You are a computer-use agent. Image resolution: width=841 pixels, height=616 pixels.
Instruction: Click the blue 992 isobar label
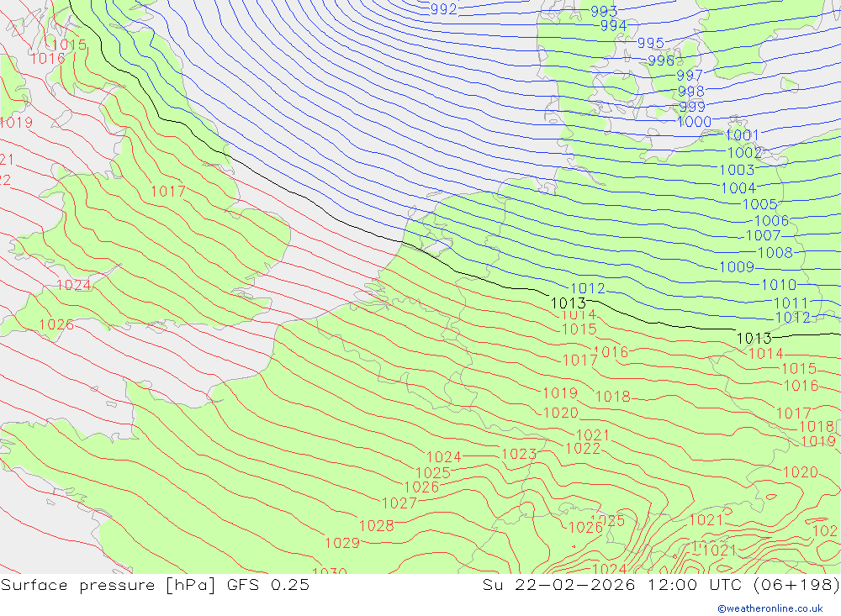coord(443,9)
